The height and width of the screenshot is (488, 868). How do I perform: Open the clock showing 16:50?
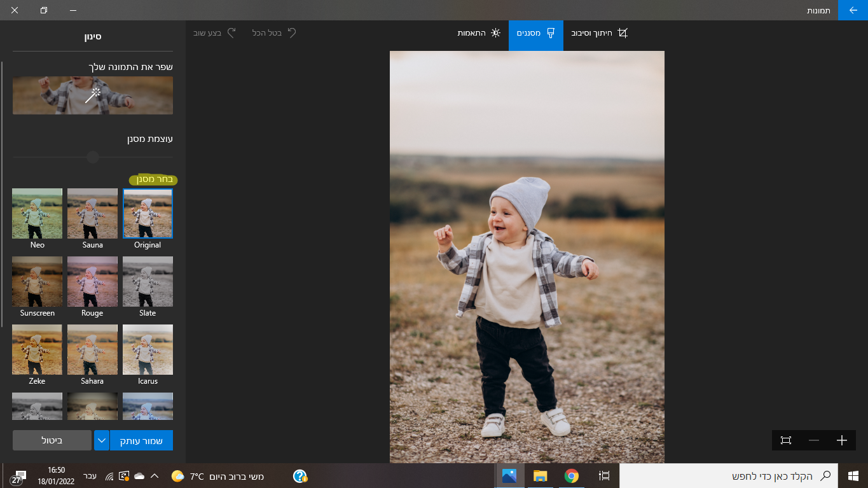[56, 476]
